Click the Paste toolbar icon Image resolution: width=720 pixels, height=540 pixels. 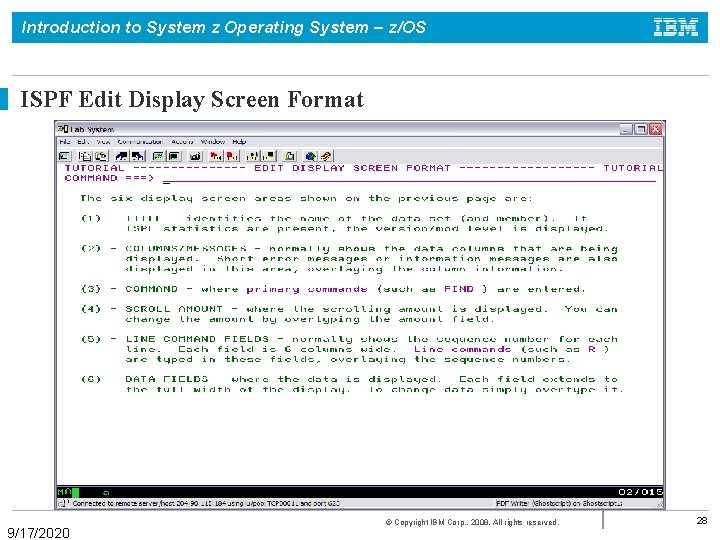tap(101, 156)
